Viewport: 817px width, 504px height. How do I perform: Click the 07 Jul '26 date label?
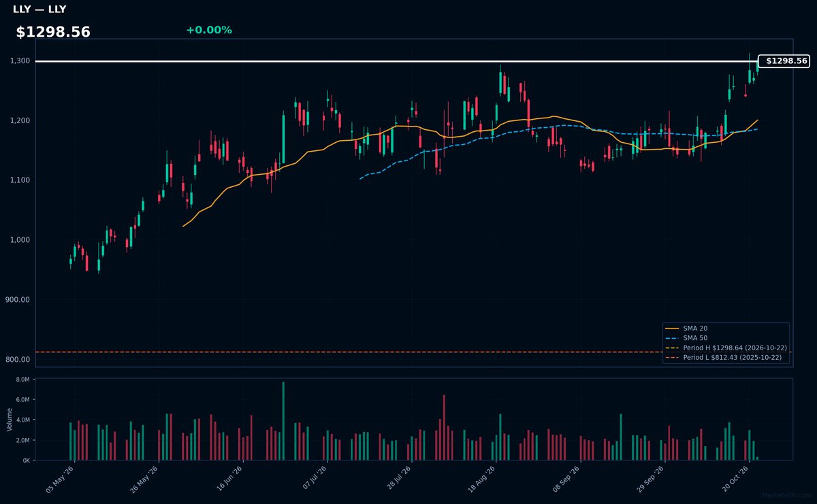313,478
